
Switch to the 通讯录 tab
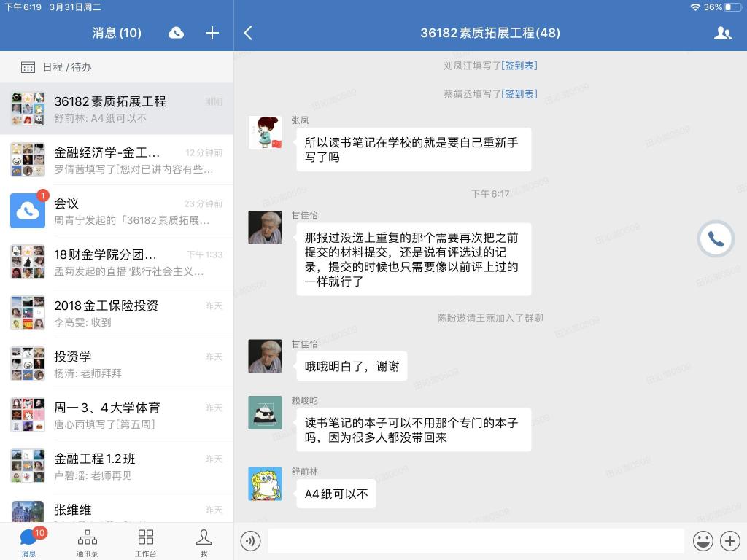87,542
